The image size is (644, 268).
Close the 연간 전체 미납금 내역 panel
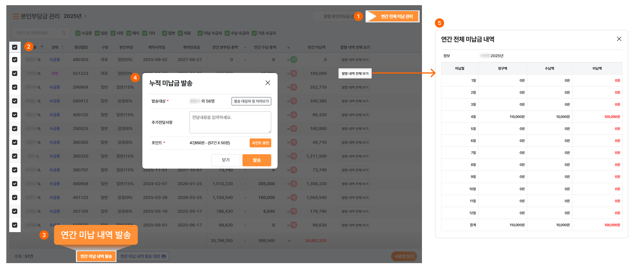coord(619,39)
